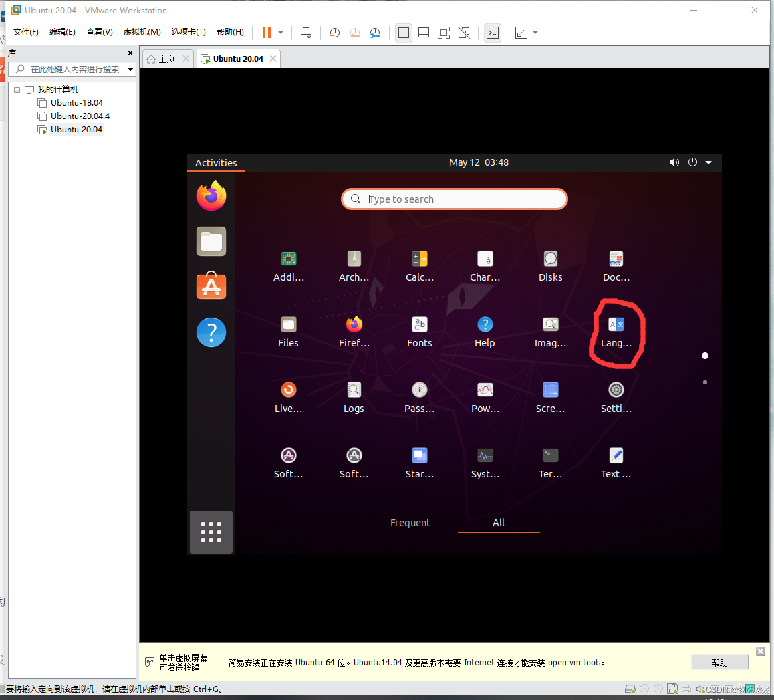Toggle Unity mode
Screen dimensions: 774x700
[464, 33]
